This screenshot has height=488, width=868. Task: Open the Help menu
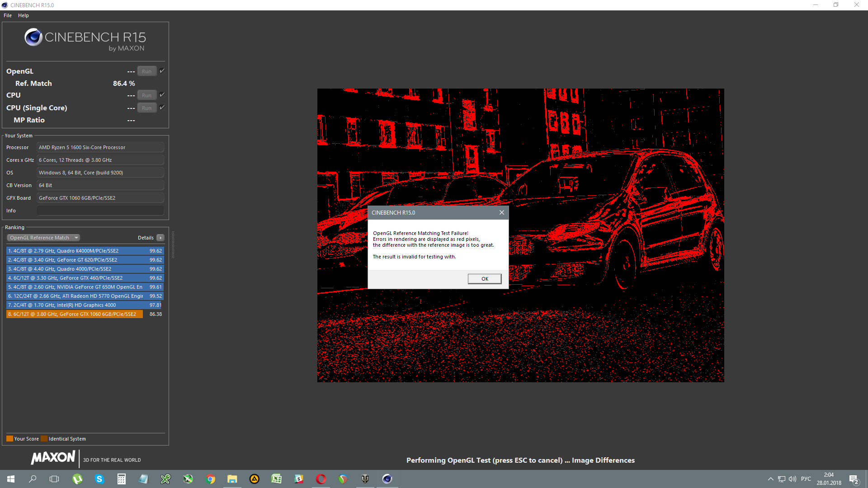click(x=24, y=15)
